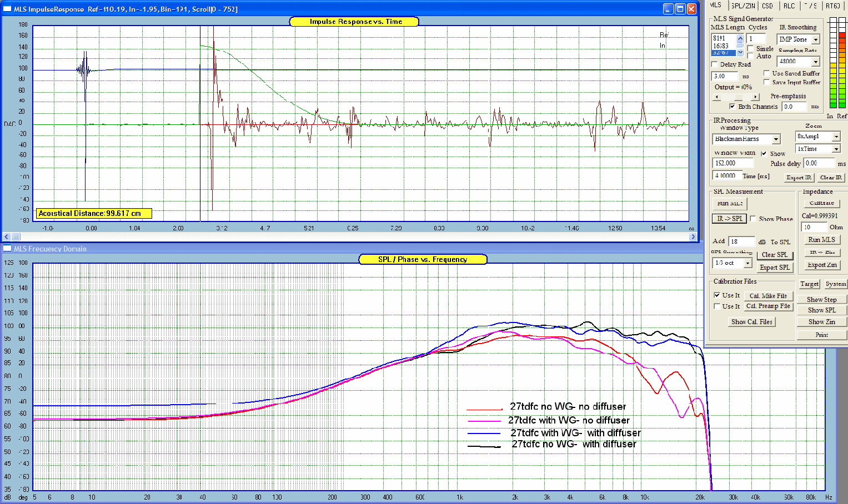Click the Output level slider thumb
The width and height of the screenshot is (848, 504).
pos(738,97)
